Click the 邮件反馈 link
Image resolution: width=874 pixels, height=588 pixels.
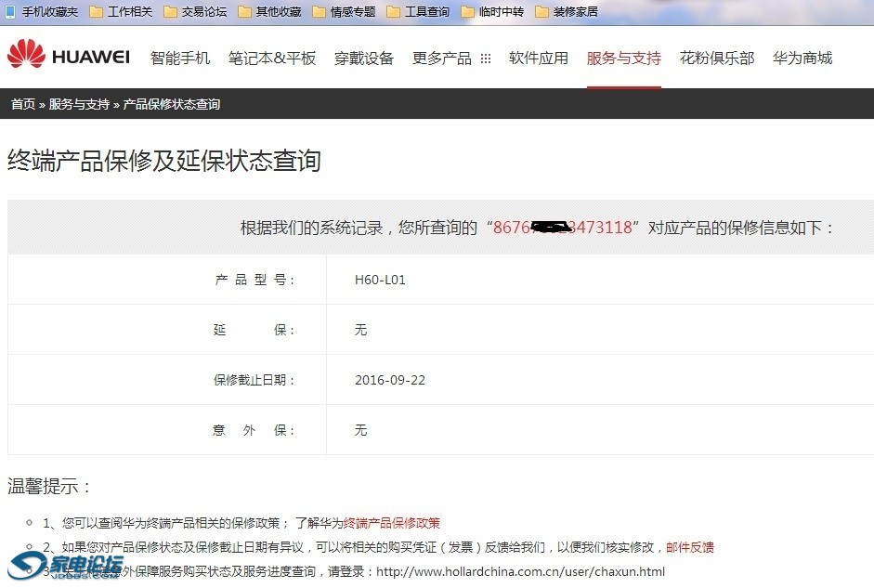pos(690,547)
